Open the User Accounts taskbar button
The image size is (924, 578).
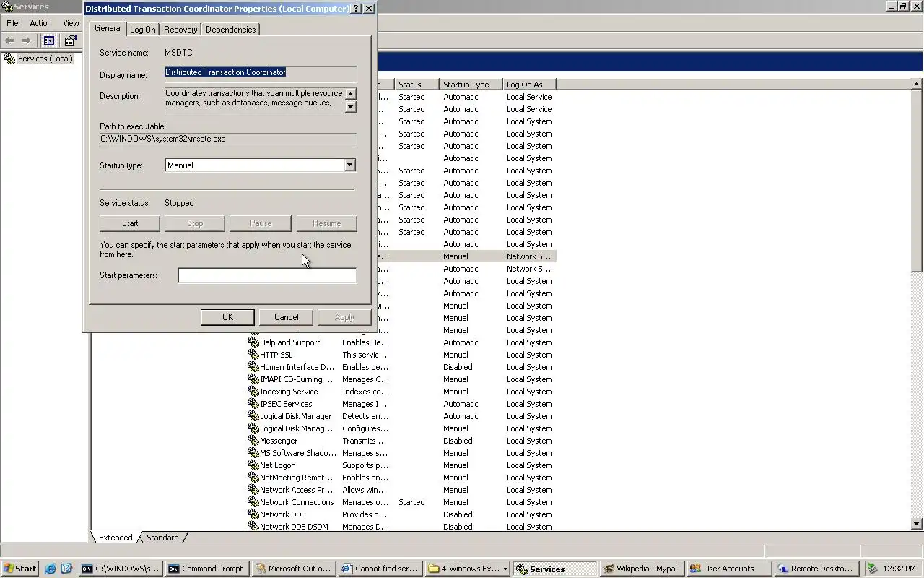[728, 569]
